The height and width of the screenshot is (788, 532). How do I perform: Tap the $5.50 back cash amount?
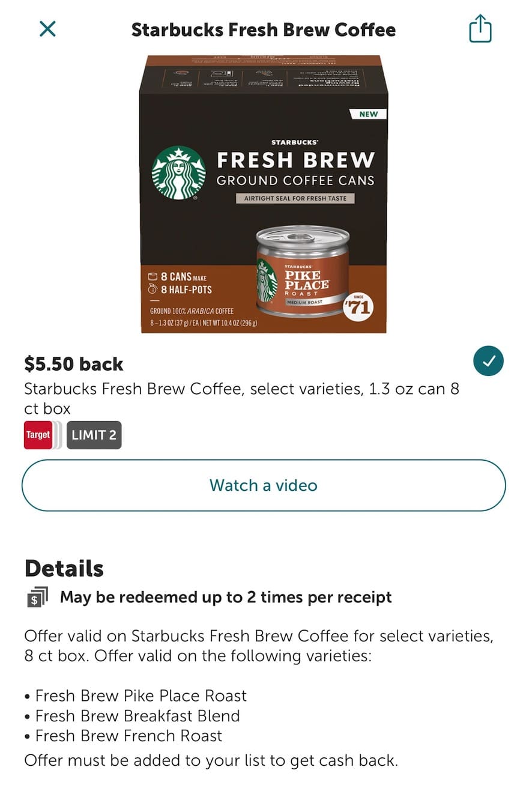74,364
